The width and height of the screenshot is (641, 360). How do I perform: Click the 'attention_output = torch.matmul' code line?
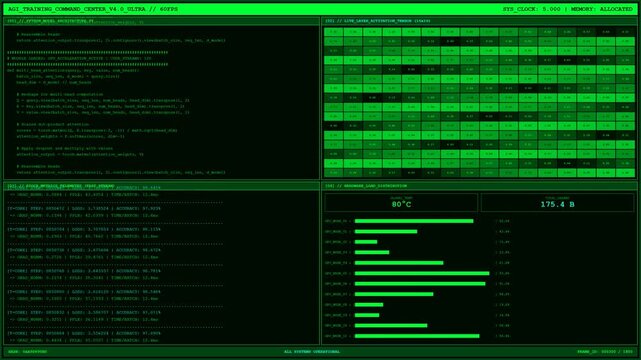pos(80,154)
